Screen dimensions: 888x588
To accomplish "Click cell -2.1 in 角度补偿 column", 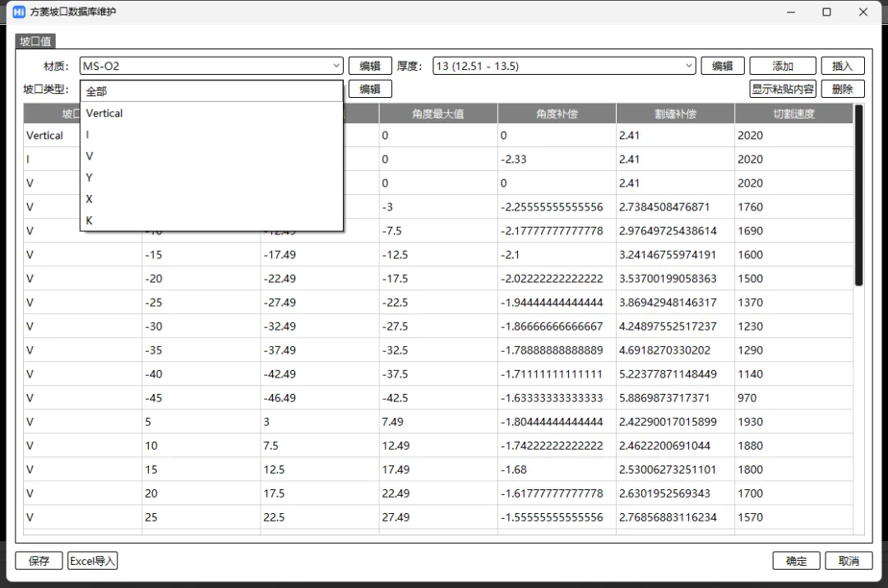I will pos(557,254).
